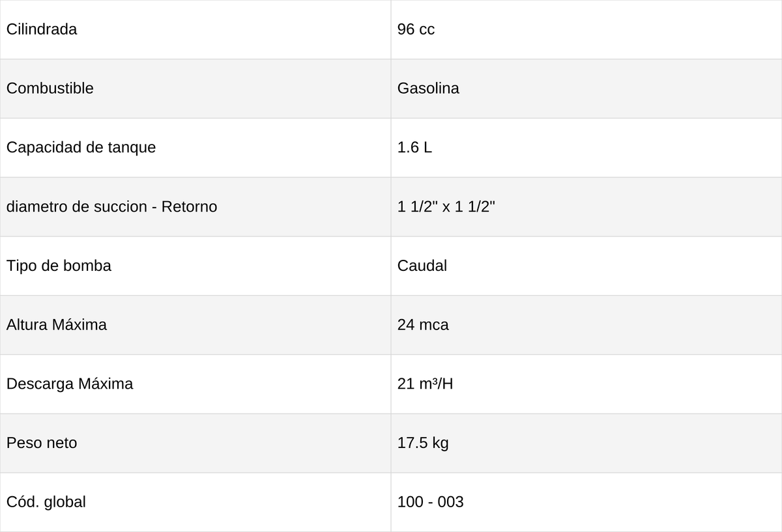The width and height of the screenshot is (782, 532).
Task: Select the Gasolina value cell
Action: (x=586, y=89)
